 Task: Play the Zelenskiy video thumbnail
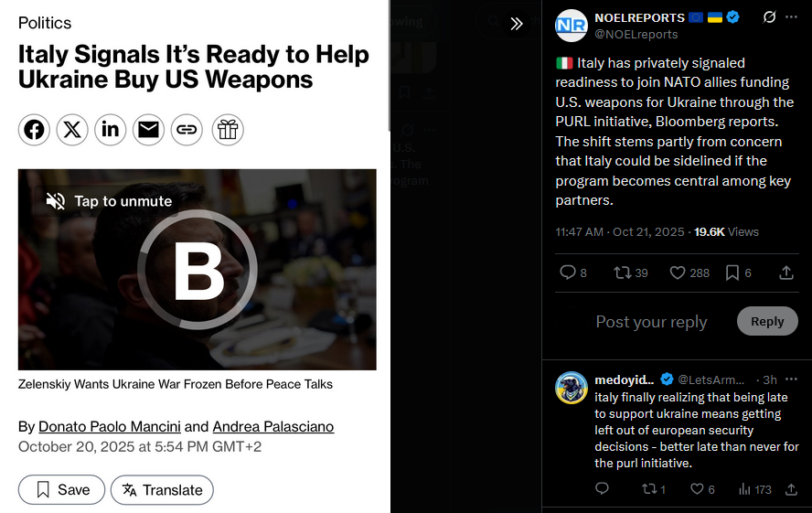198,270
